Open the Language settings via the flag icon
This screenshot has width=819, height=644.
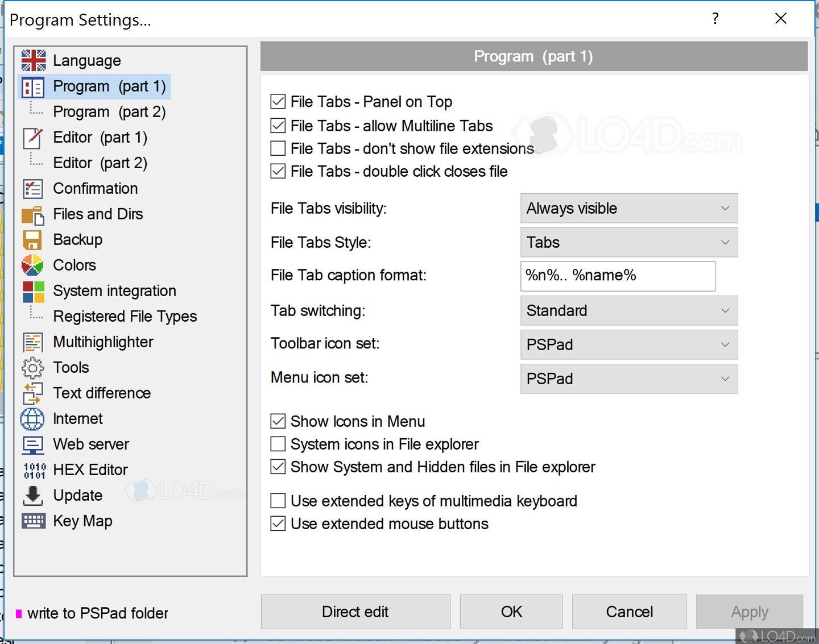(x=33, y=60)
